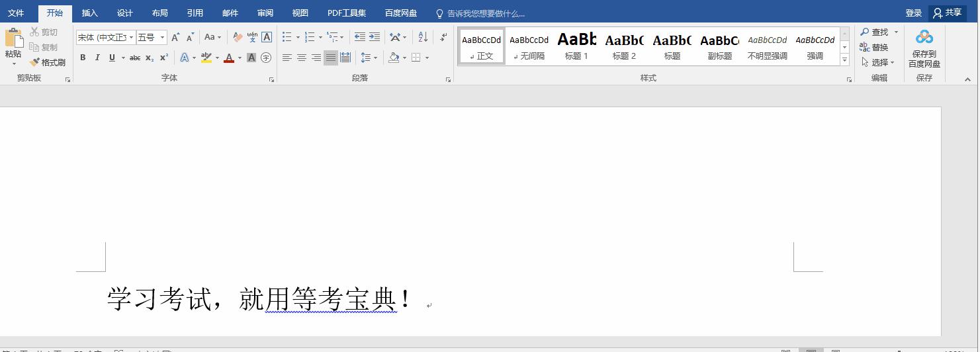Viewport: 980px width, 352px height.
Task: Switch to the Review (审阅) tab
Action: 265,13
